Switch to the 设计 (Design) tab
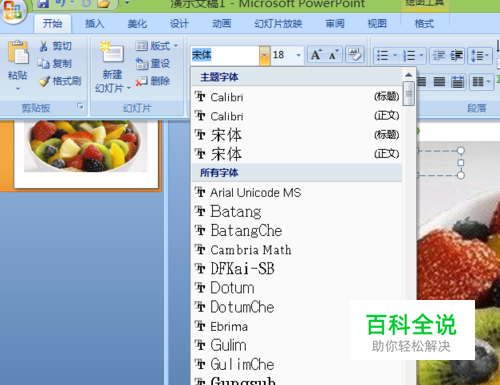 (179, 24)
